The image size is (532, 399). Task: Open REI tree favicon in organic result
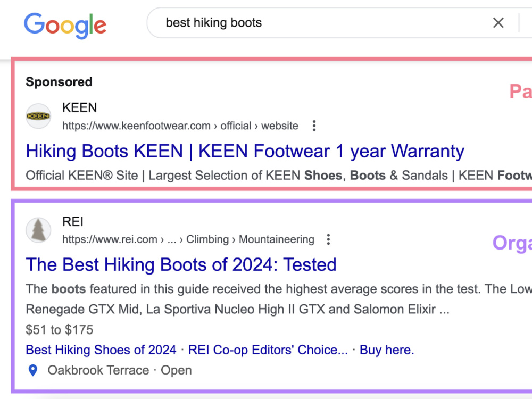pyautogui.click(x=38, y=230)
